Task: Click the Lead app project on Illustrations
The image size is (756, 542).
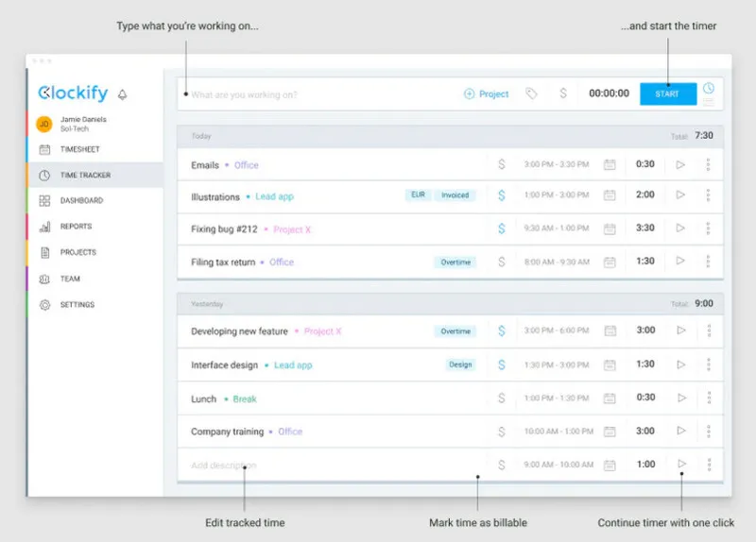Action: click(x=274, y=196)
